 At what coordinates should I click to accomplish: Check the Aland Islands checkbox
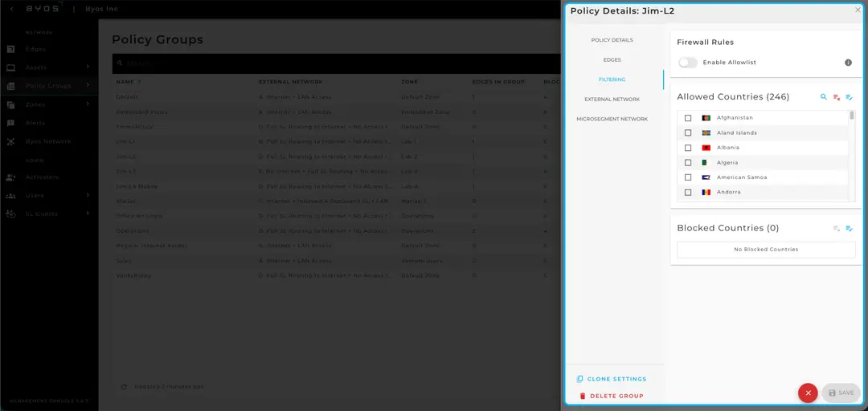[x=688, y=132]
